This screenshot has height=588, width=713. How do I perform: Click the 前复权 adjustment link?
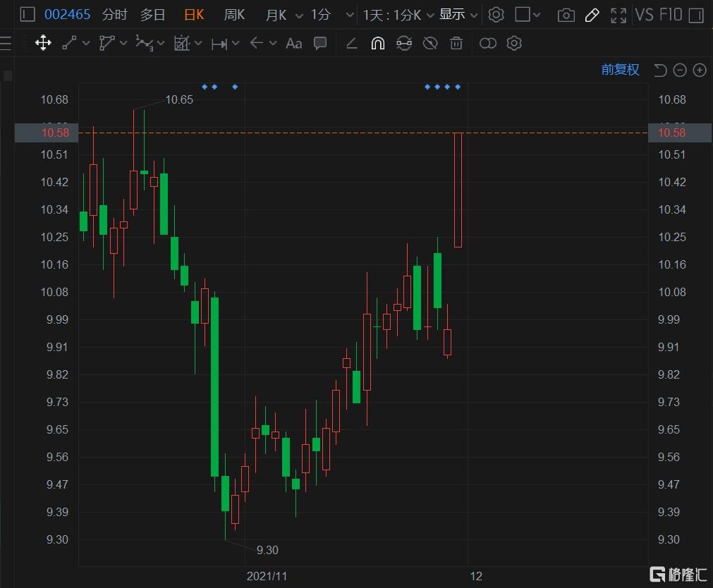click(x=620, y=70)
